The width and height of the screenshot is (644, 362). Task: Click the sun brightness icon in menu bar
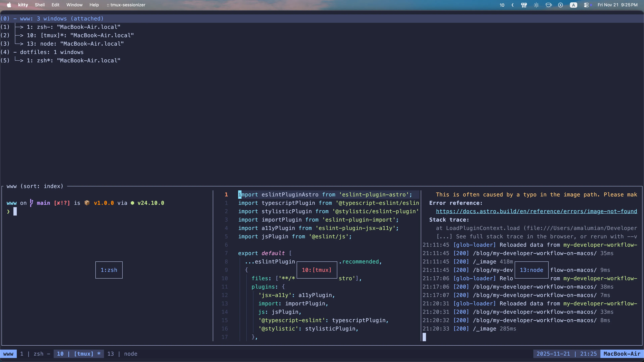click(x=536, y=5)
